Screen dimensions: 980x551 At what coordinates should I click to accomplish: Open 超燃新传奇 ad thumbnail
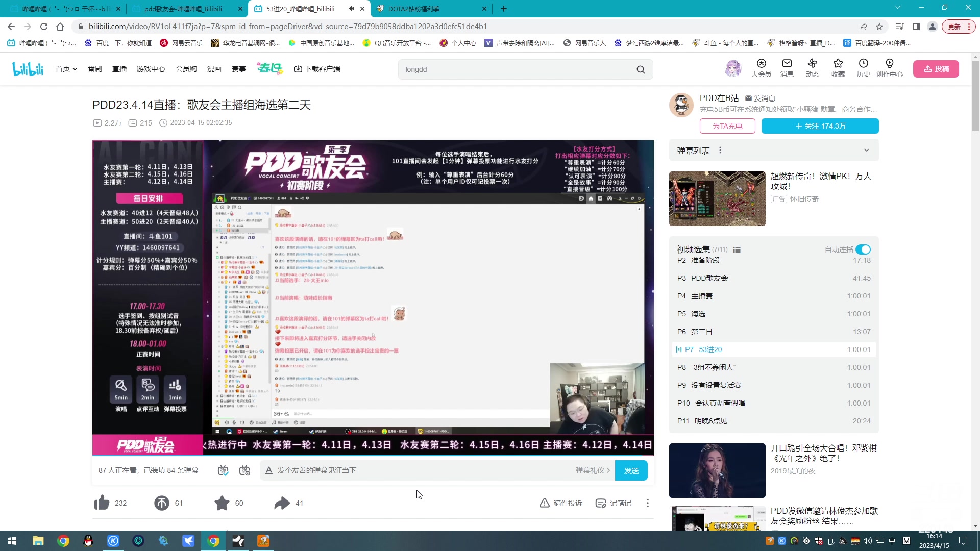(717, 198)
